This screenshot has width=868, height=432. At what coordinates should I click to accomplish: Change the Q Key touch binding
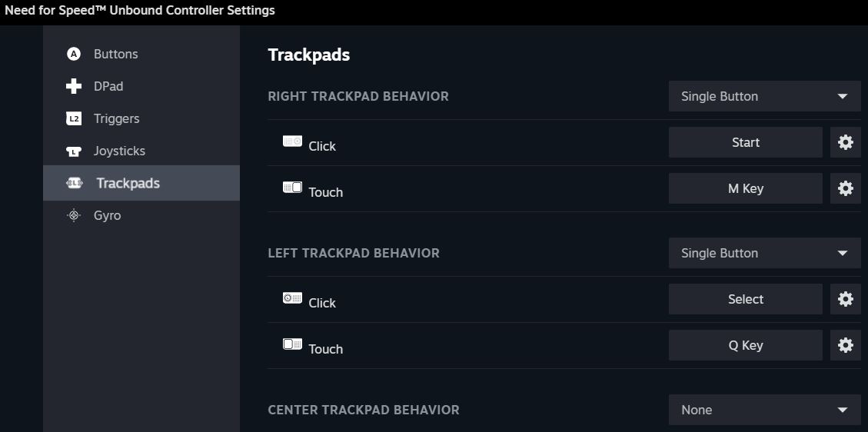(745, 345)
